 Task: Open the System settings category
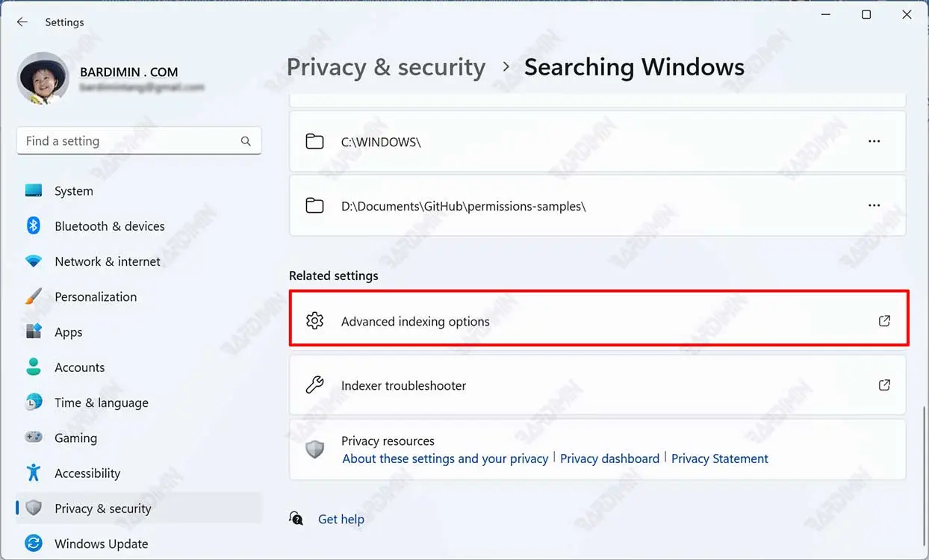point(73,191)
